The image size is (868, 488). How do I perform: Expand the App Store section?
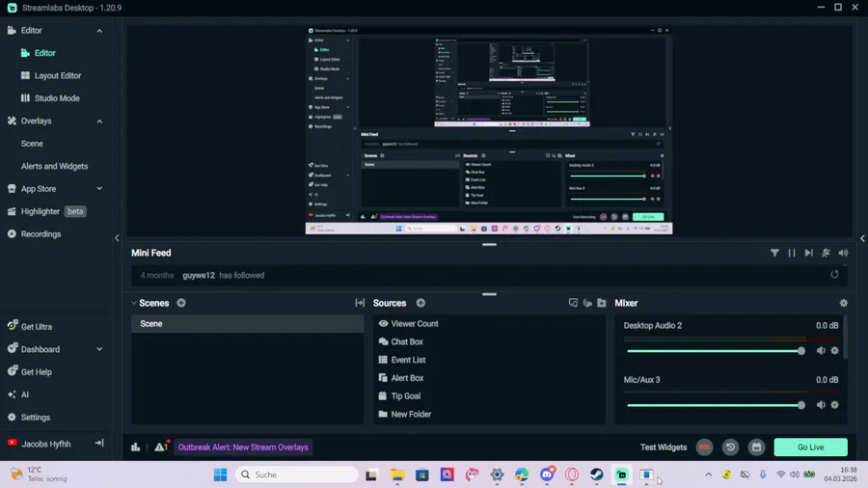[x=99, y=189]
